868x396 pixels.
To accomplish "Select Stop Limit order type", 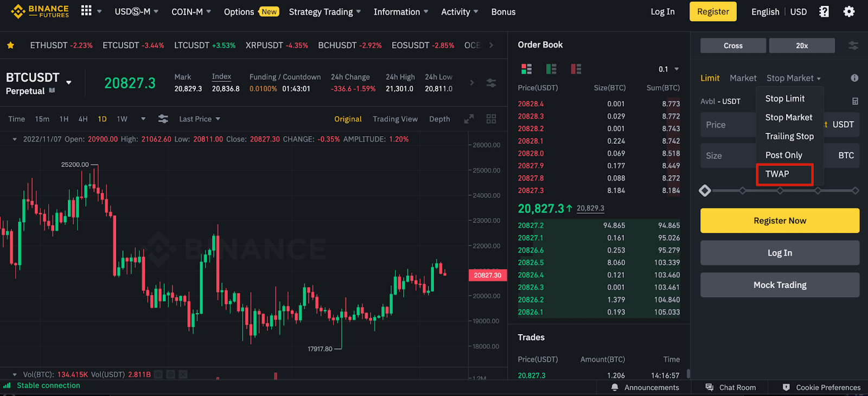I will (785, 99).
